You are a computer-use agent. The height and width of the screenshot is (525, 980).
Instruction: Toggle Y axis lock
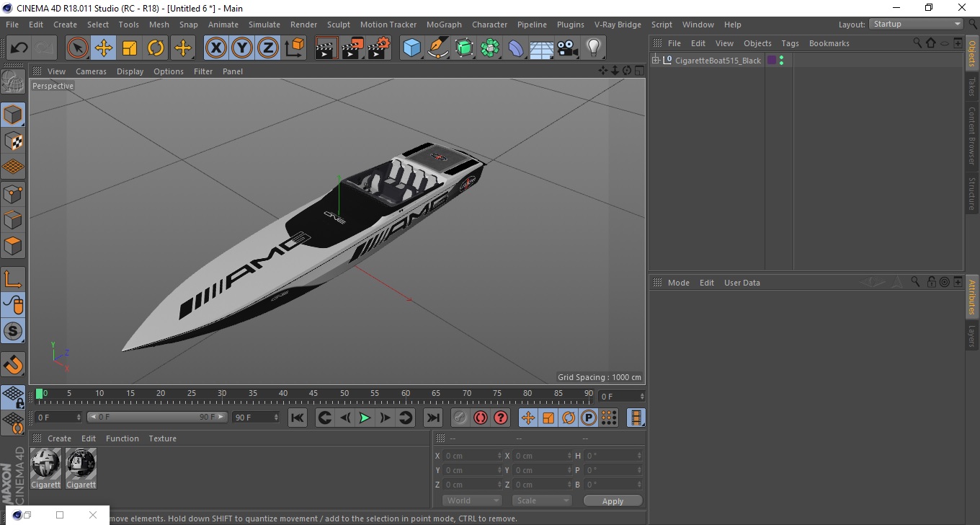[242, 48]
